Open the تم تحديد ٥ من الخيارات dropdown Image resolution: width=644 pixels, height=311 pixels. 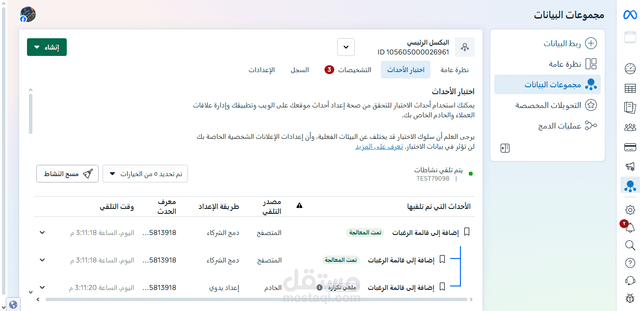tap(145, 174)
